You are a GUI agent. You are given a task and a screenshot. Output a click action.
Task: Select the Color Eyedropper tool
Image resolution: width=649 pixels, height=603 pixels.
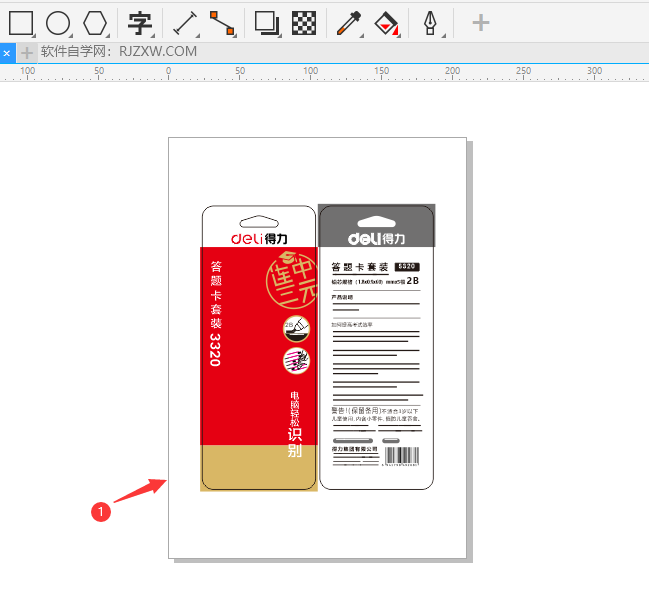(349, 23)
